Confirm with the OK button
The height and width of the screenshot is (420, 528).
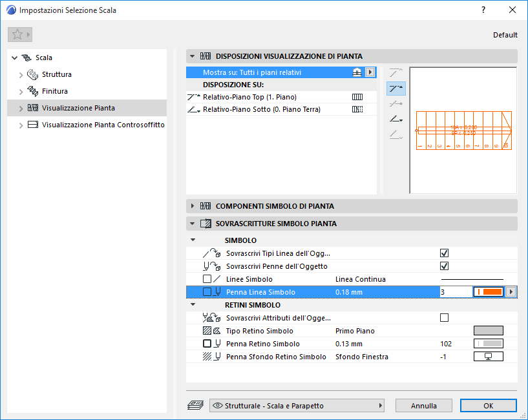click(489, 406)
